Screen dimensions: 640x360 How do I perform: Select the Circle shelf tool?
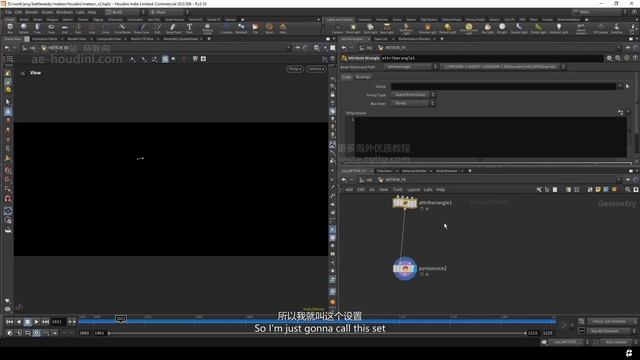[106, 28]
